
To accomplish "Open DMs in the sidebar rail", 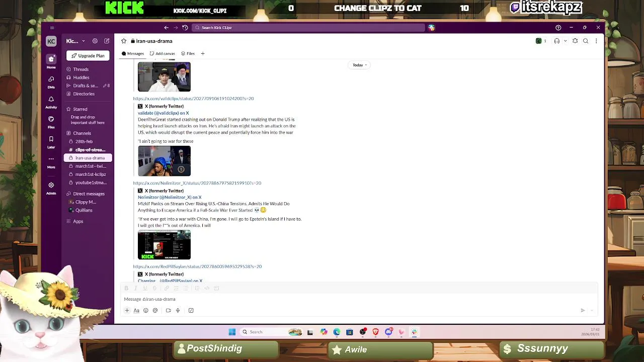I will [51, 82].
